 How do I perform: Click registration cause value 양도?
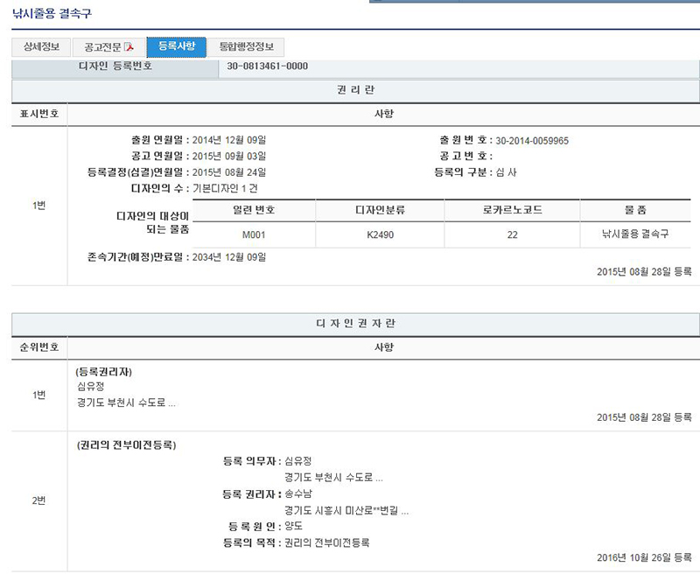click(293, 527)
